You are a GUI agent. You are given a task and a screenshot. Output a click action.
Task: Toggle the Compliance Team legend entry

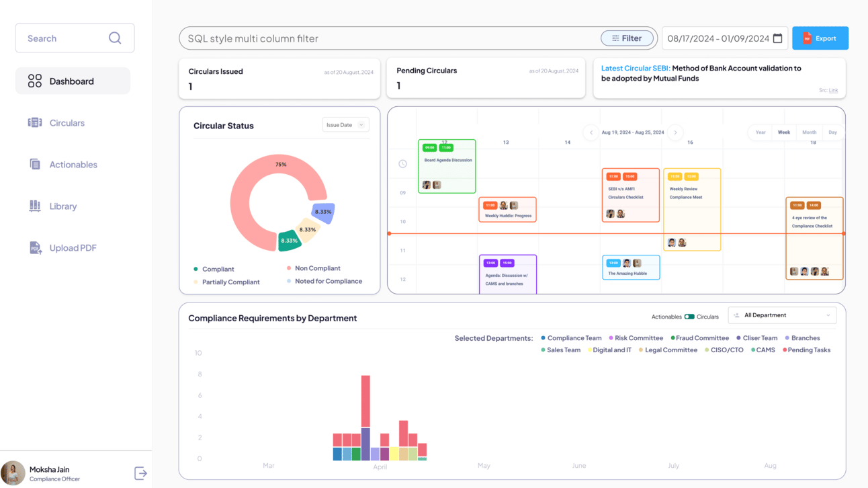click(572, 338)
